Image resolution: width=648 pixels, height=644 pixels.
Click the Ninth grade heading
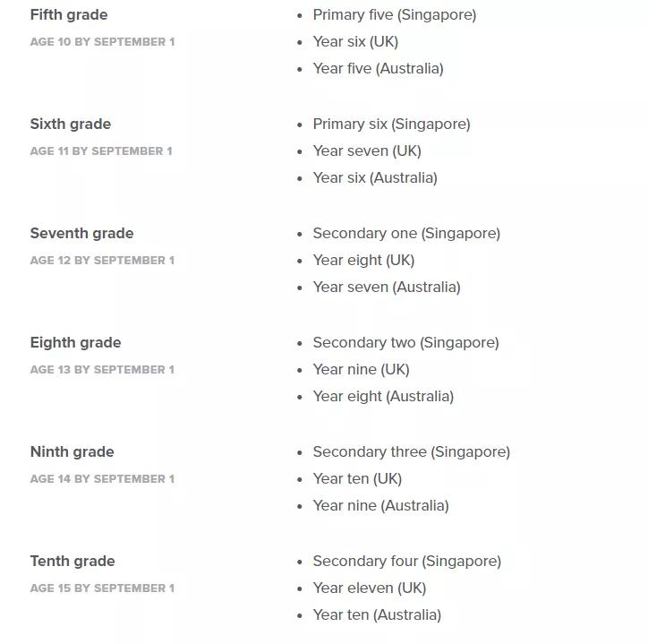coord(72,452)
